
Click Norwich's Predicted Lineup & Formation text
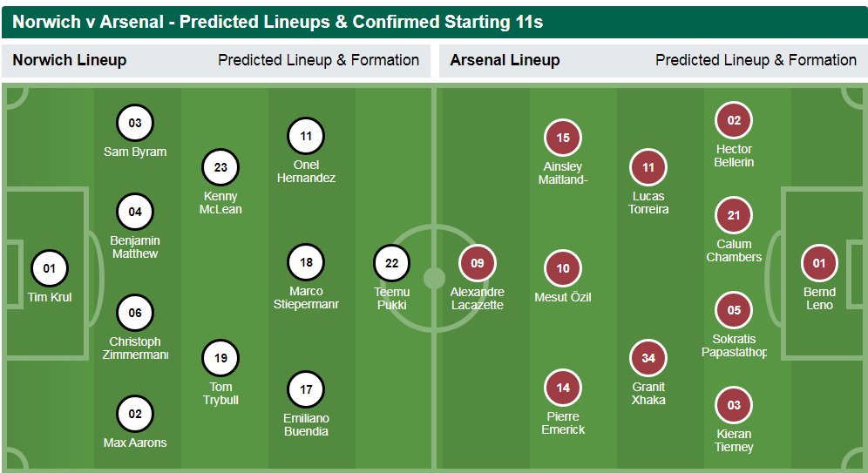pyautogui.click(x=318, y=60)
